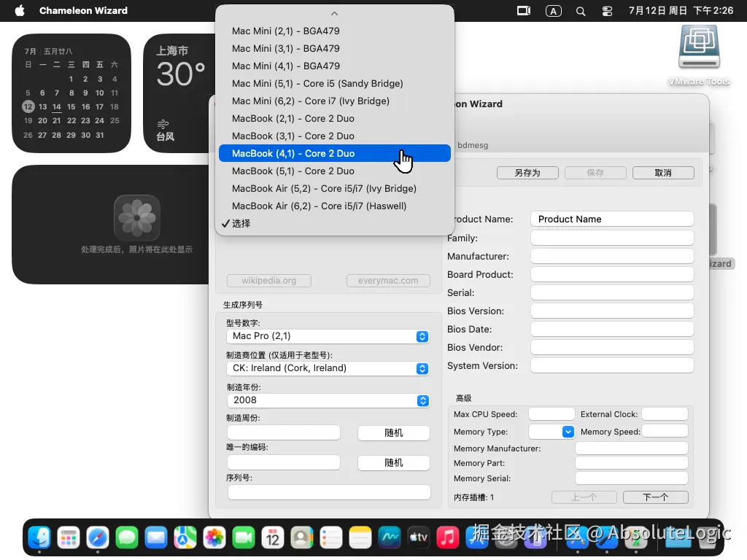This screenshot has width=747, height=560.
Task: Click the Stage Manager menu bar icon
Action: [x=524, y=10]
